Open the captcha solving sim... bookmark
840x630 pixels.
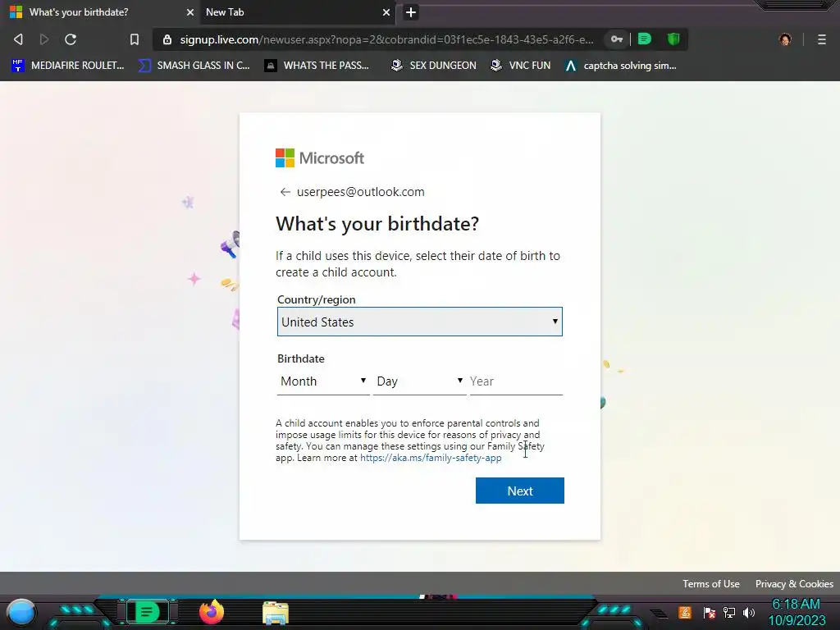click(621, 66)
